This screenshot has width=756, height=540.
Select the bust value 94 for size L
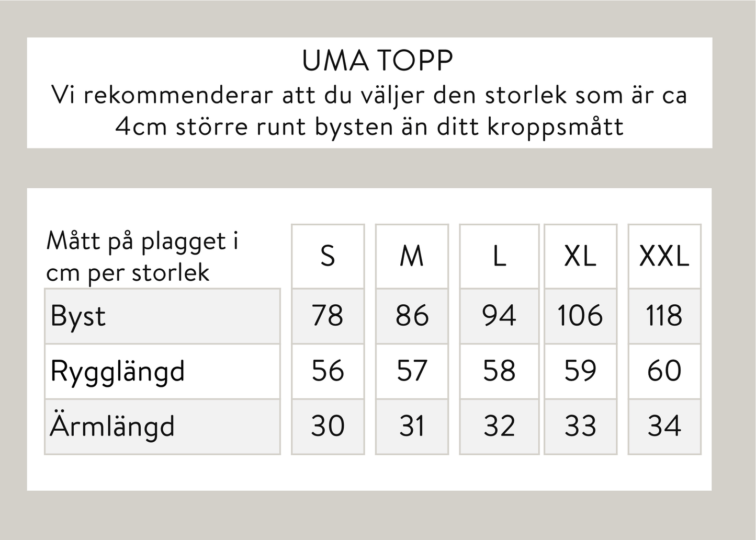[x=499, y=316]
